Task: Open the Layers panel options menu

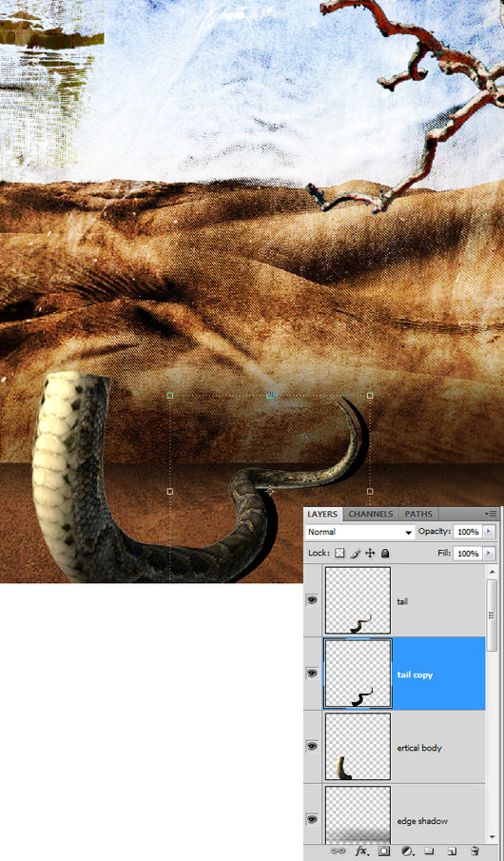Action: point(491,514)
